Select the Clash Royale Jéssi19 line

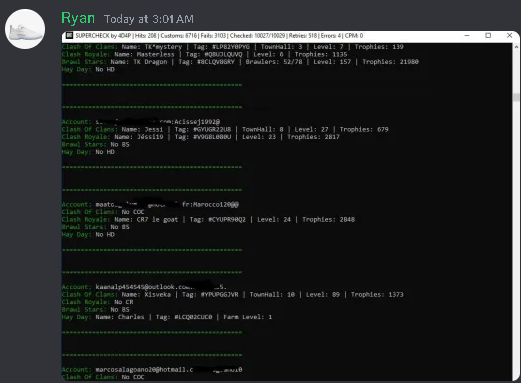pos(201,137)
